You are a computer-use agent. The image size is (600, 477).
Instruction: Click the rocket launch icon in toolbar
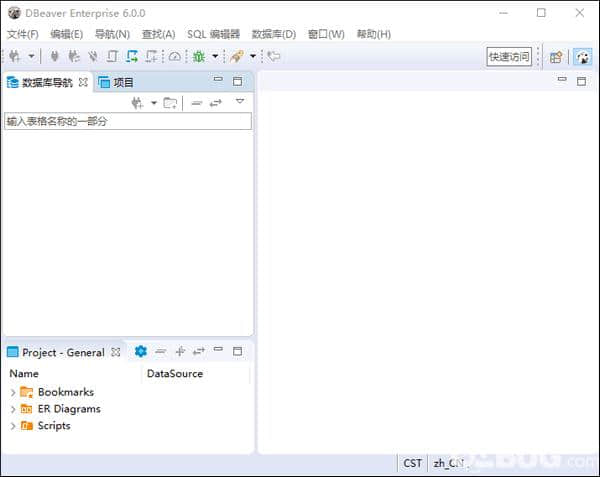(x=236, y=57)
